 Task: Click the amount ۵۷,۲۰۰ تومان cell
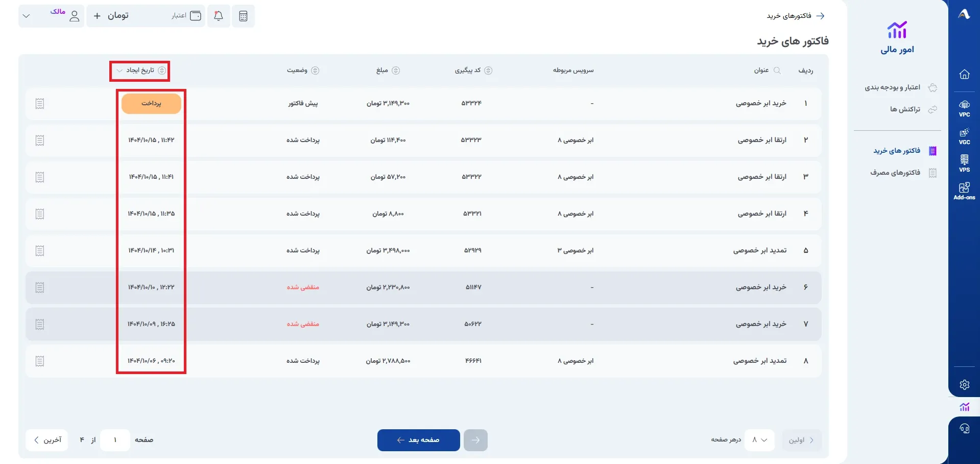click(x=388, y=177)
